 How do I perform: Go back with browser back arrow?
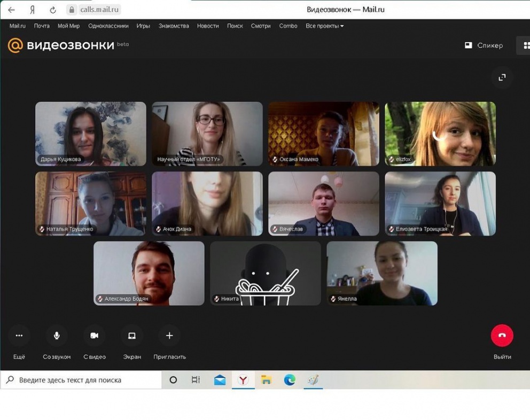[x=11, y=10]
